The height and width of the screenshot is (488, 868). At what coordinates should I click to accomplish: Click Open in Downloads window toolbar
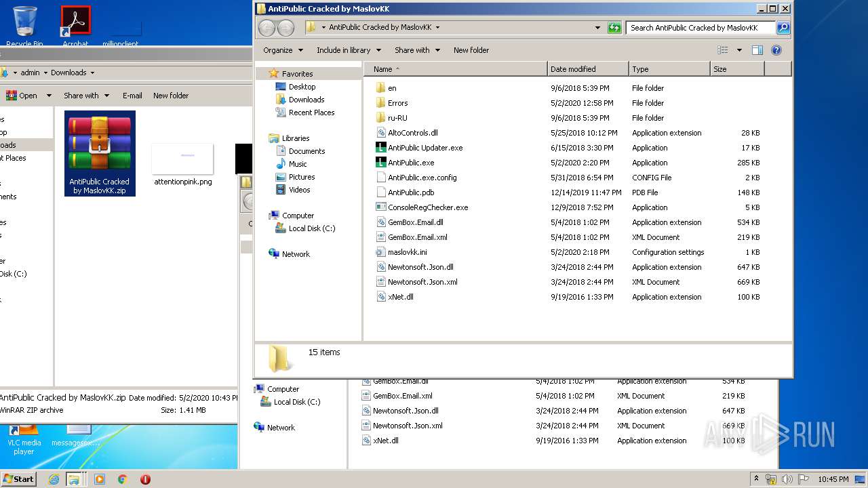[21, 96]
